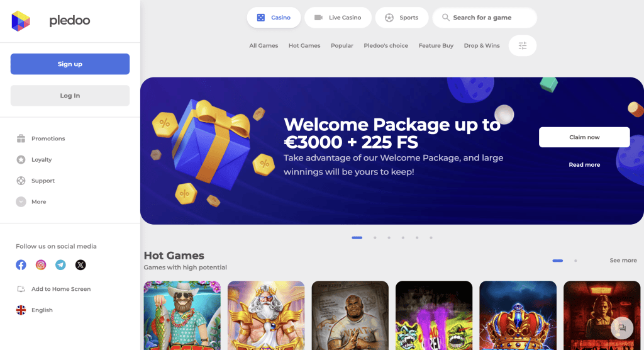
Task: Open the Facebook social media icon
Action: click(x=21, y=265)
